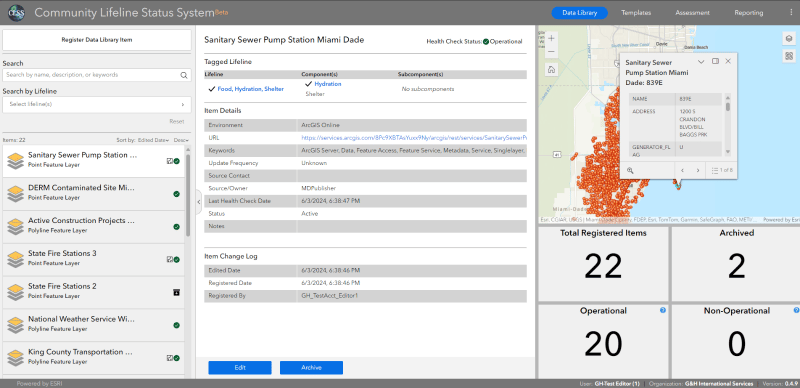The width and height of the screenshot is (800, 388).
Task: Reset map to home extent
Action: pos(551,70)
